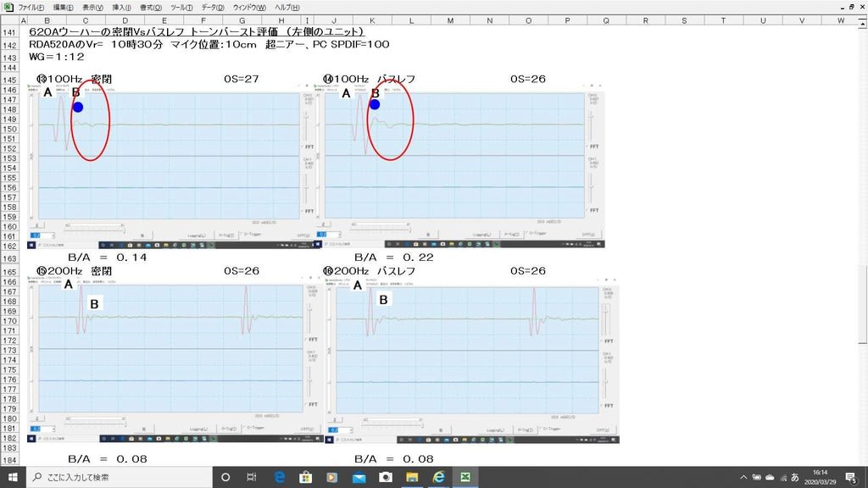The width and height of the screenshot is (868, 488).
Task: Select the B label on 200Hz 密閉 chart
Action: tap(94, 304)
